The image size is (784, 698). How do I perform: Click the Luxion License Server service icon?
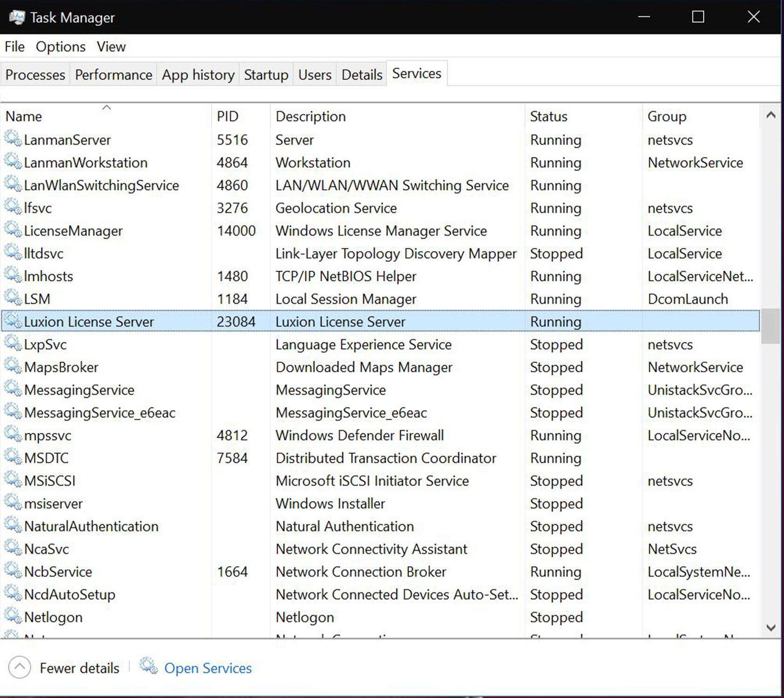pyautogui.click(x=13, y=321)
